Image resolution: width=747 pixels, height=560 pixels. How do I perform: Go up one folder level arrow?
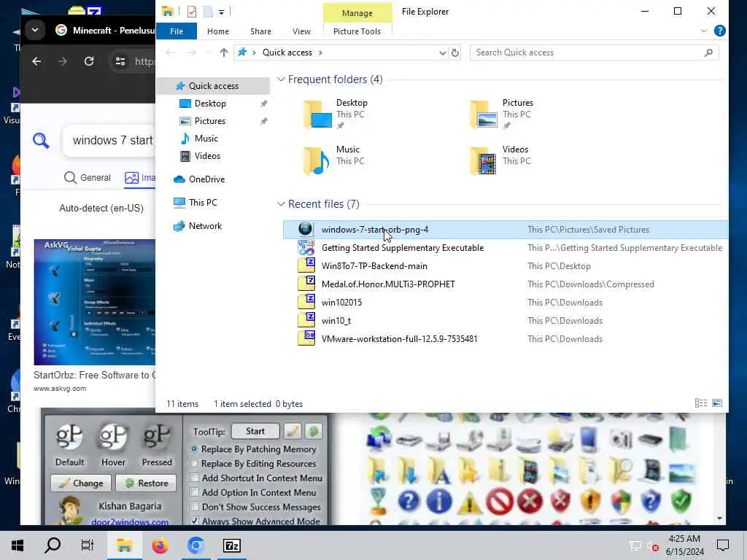[223, 52]
